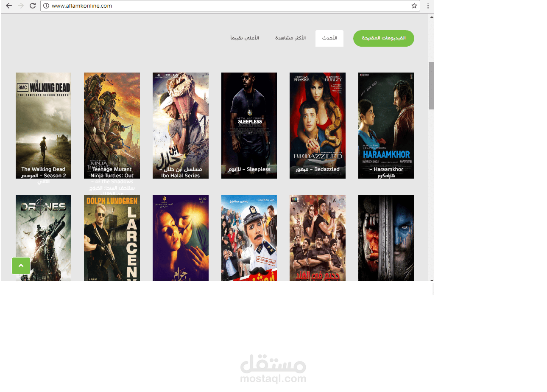Open the Warcraft orc and human poster
The image size is (547, 392).
386,238
